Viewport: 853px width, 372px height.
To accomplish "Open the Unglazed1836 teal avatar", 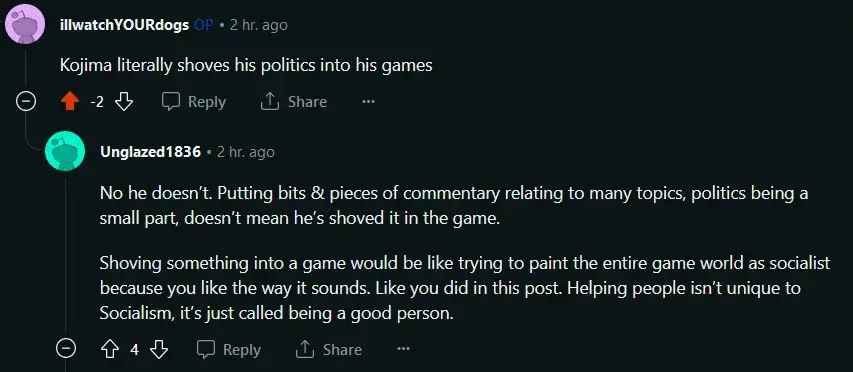I will coord(65,151).
